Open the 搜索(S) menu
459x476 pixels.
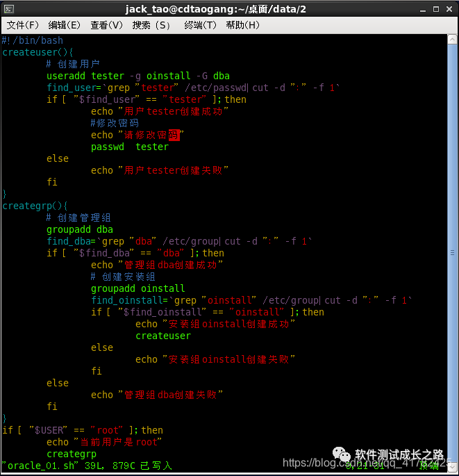(151, 25)
